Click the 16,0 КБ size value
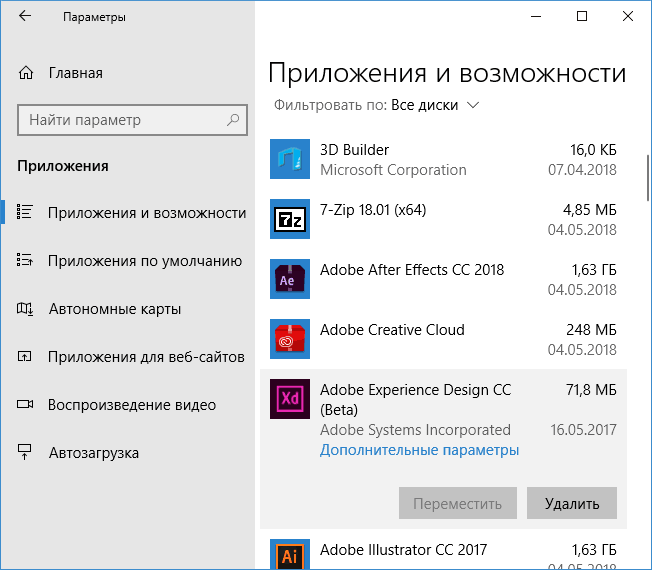Image resolution: width=652 pixels, height=570 pixels. click(593, 150)
